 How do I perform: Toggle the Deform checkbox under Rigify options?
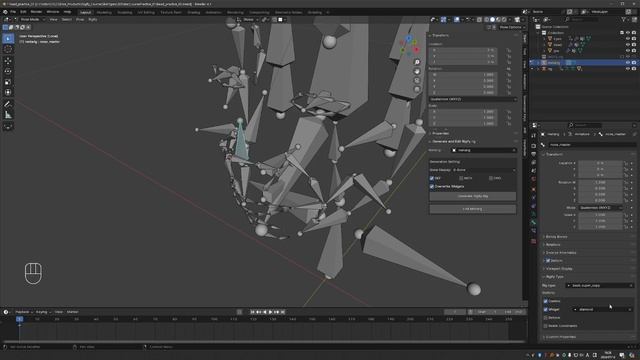pos(546,318)
